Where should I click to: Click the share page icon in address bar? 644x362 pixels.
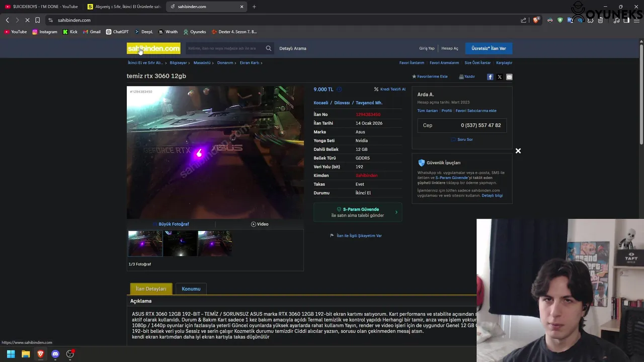[524, 20]
